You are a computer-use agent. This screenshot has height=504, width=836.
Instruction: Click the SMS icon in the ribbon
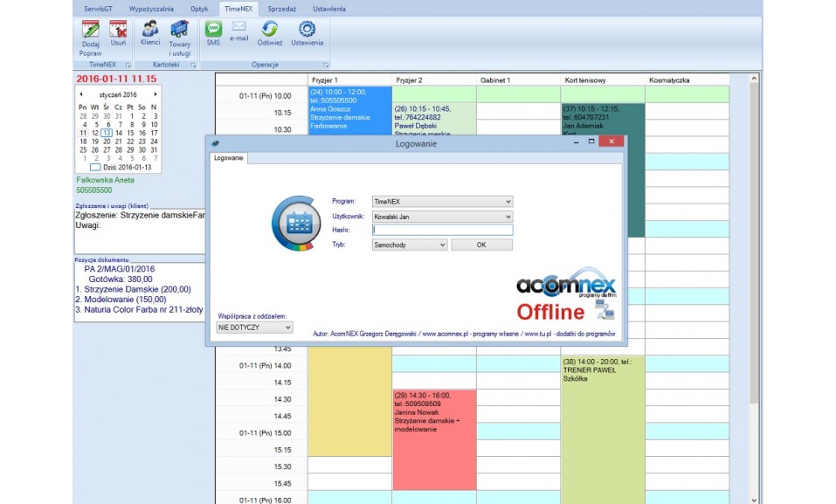click(x=213, y=30)
